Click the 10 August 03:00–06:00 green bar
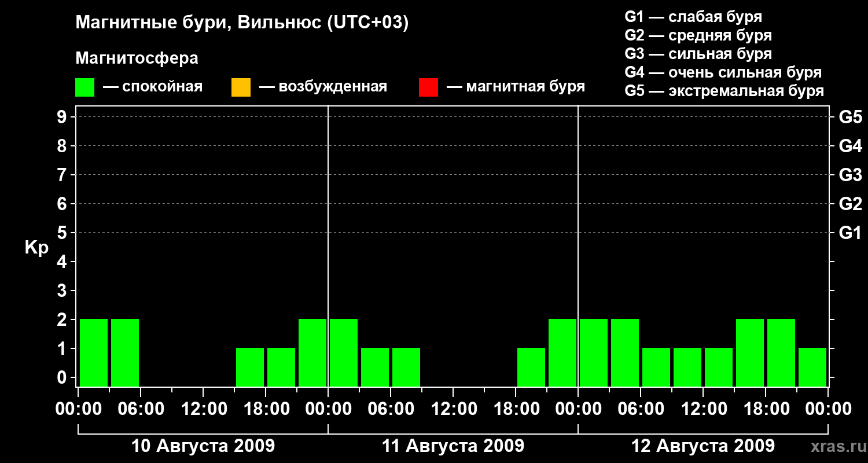This screenshot has height=463, width=868. click(x=125, y=352)
